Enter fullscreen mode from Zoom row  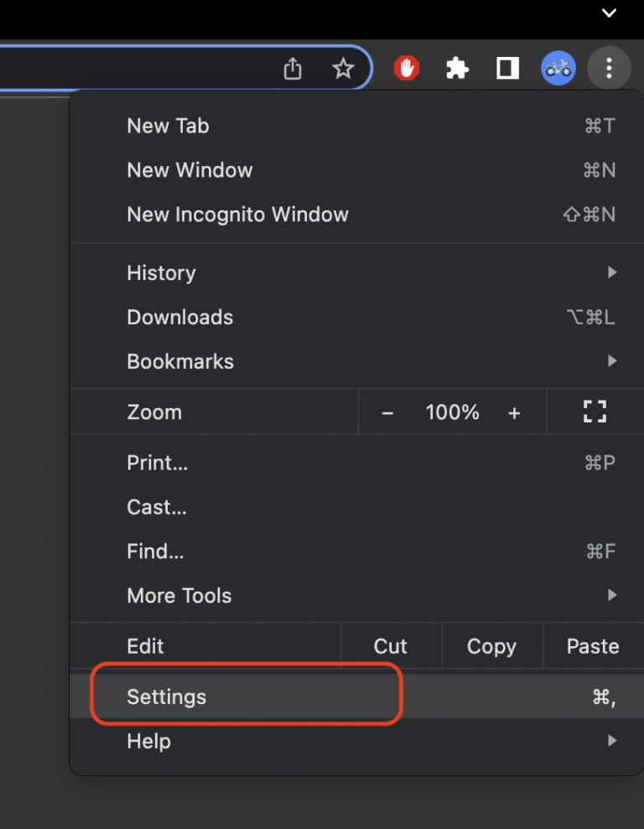coord(595,412)
